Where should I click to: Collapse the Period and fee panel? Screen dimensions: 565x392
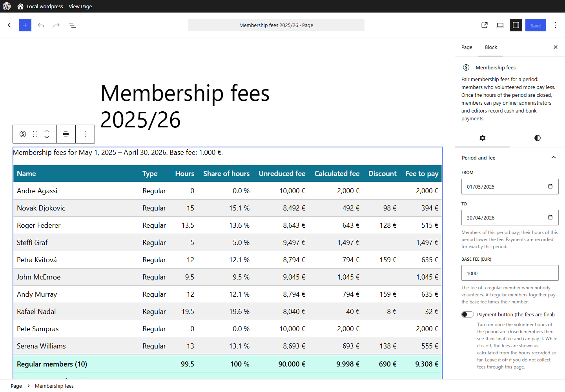[x=510, y=158]
